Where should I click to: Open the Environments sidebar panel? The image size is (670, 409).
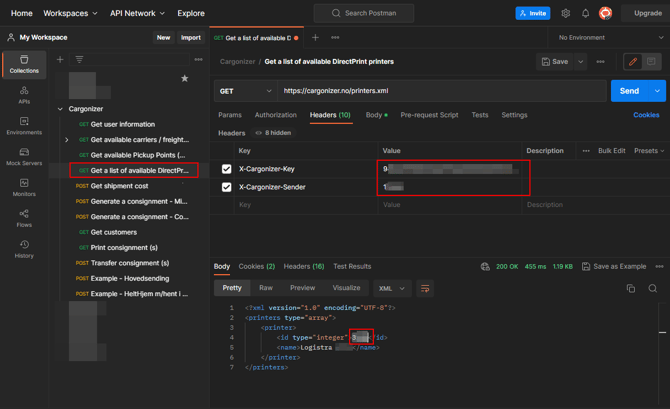24,126
